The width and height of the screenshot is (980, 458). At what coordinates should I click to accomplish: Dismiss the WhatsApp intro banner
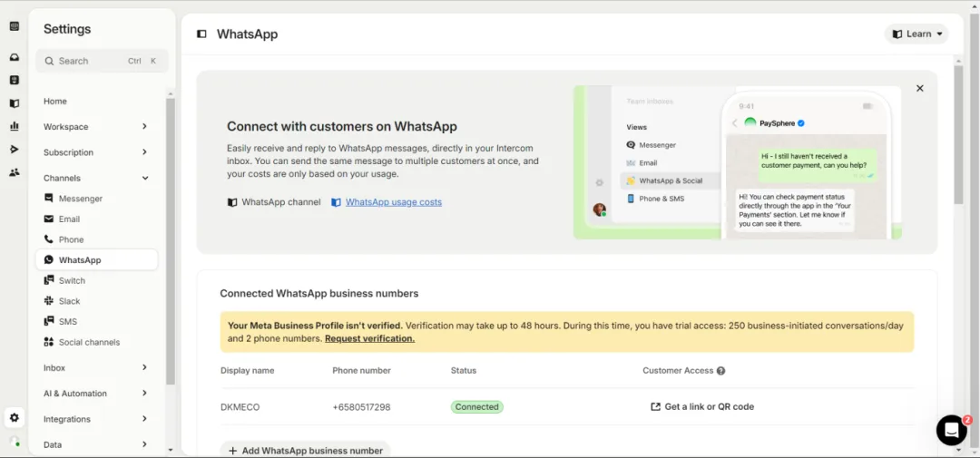click(x=919, y=89)
